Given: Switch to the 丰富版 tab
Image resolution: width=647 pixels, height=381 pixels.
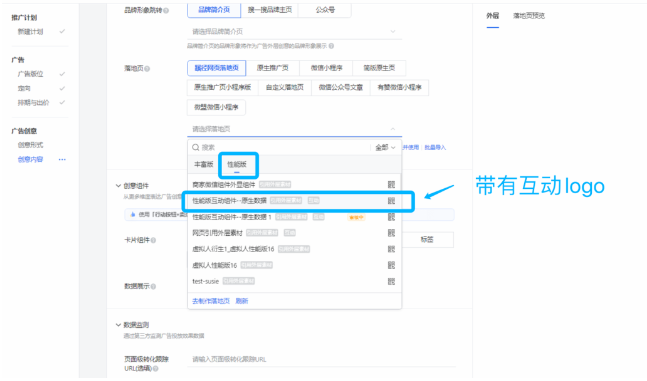Looking at the screenshot, I should pyautogui.click(x=203, y=164).
